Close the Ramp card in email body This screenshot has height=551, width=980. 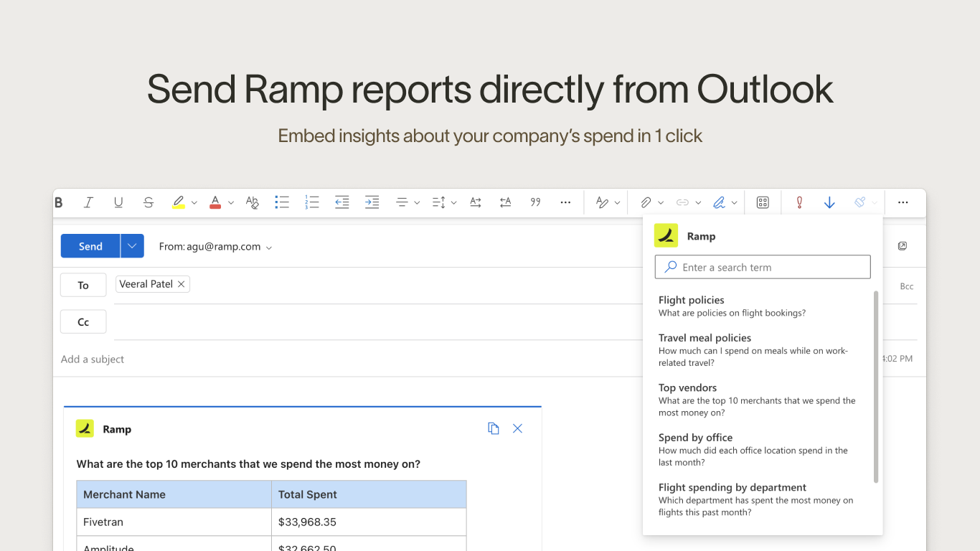click(517, 428)
